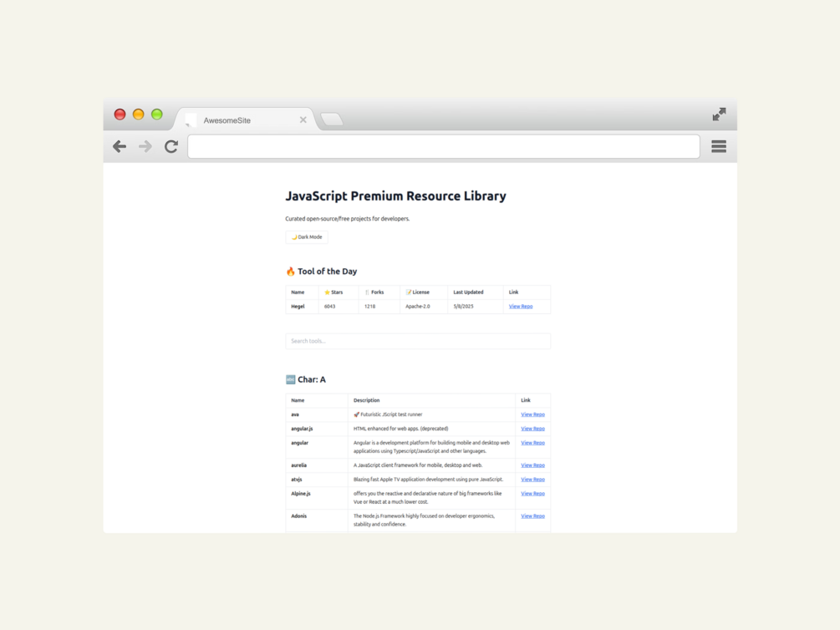Click the Futuristic JScript test runner description
The width and height of the screenshot is (840, 630).
388,414
